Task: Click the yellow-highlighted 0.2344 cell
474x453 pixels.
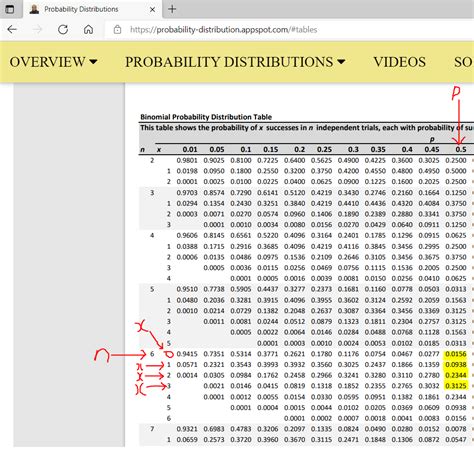Action: tap(456, 375)
